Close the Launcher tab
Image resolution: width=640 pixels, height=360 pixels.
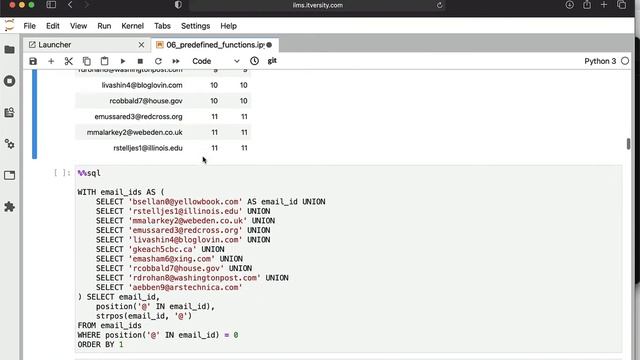click(x=141, y=45)
